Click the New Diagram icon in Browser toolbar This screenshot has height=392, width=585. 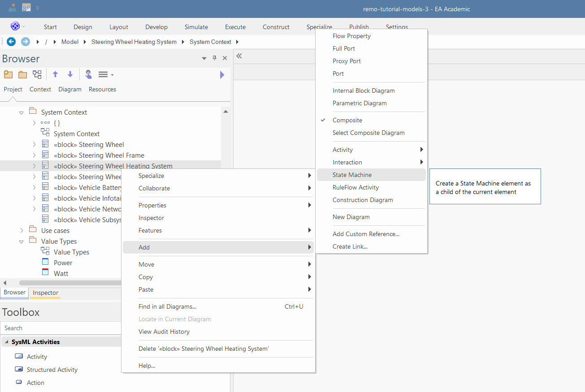pos(37,74)
